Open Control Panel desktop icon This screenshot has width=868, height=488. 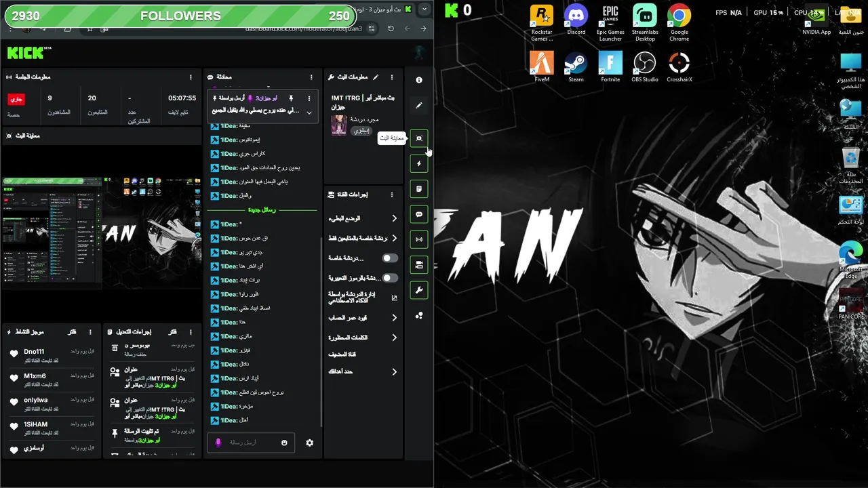pos(850,210)
